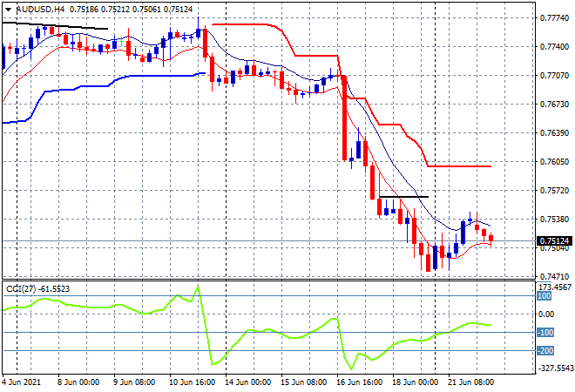Click the 0.76050 price axis label
Viewport: 575px width, 392px height.
(x=554, y=162)
